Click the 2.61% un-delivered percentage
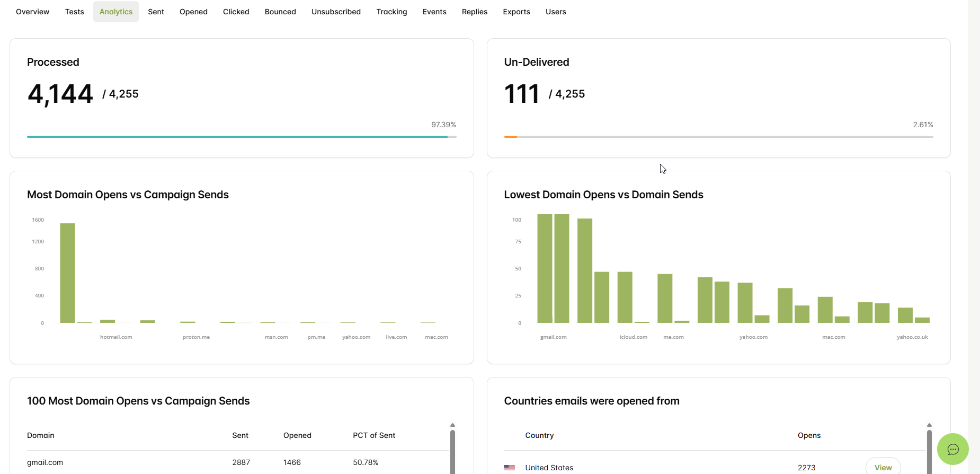Viewport: 980px width, 474px height. (x=923, y=125)
